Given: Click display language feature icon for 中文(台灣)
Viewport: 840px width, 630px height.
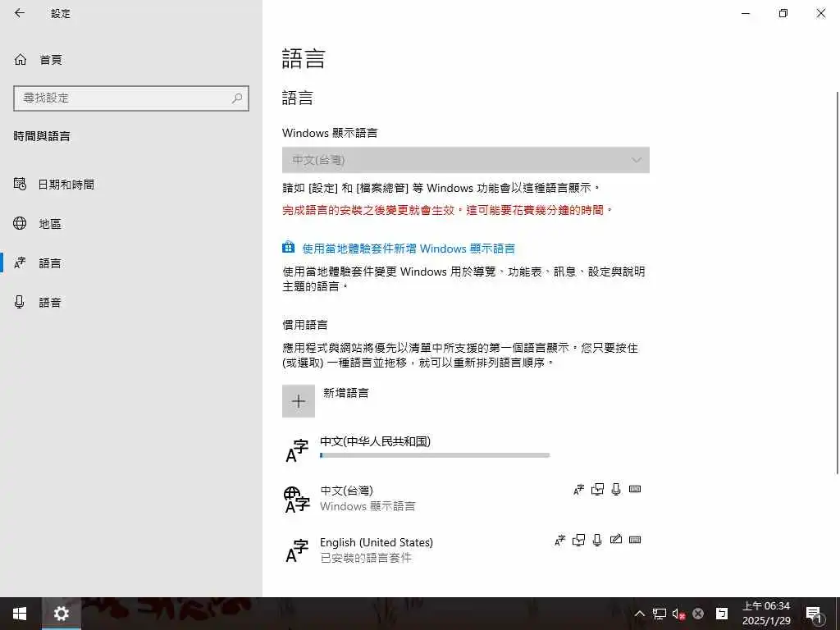Looking at the screenshot, I should coord(578,489).
